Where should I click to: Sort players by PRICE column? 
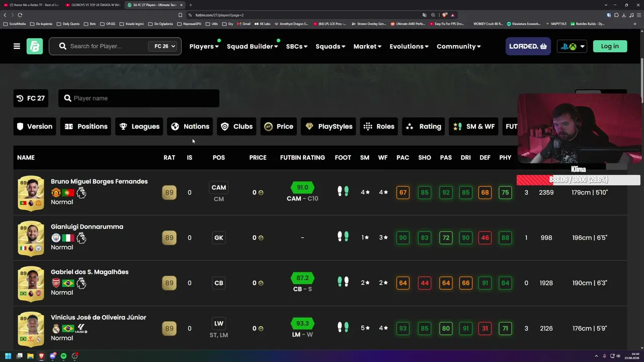258,157
